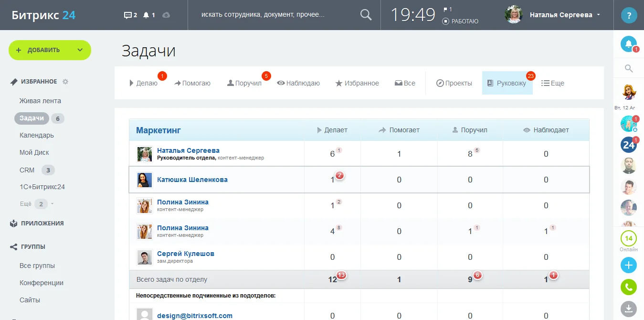This screenshot has width=644, height=320.
Task: Expand the Добавить dropdown arrow
Action: pos(80,50)
